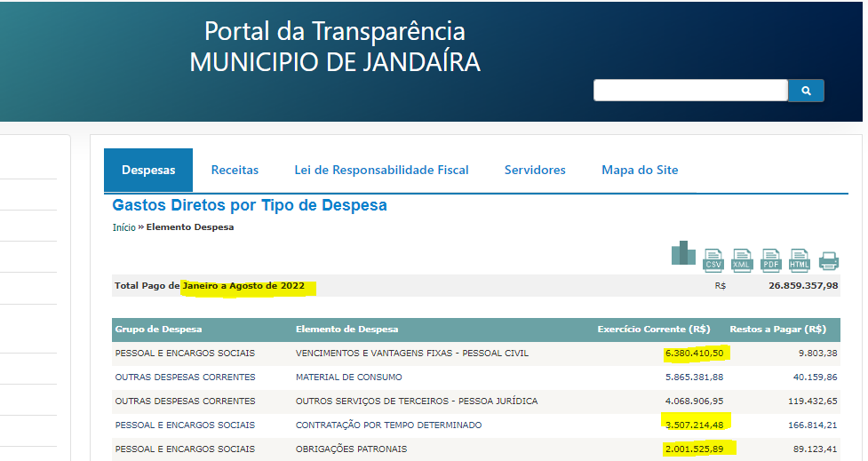
Task: Click the Portal da Transparência title
Action: [334, 32]
